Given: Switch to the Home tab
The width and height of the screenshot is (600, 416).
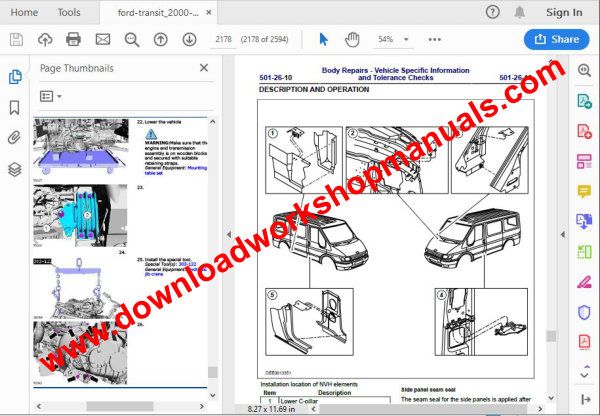Looking at the screenshot, I should point(24,12).
